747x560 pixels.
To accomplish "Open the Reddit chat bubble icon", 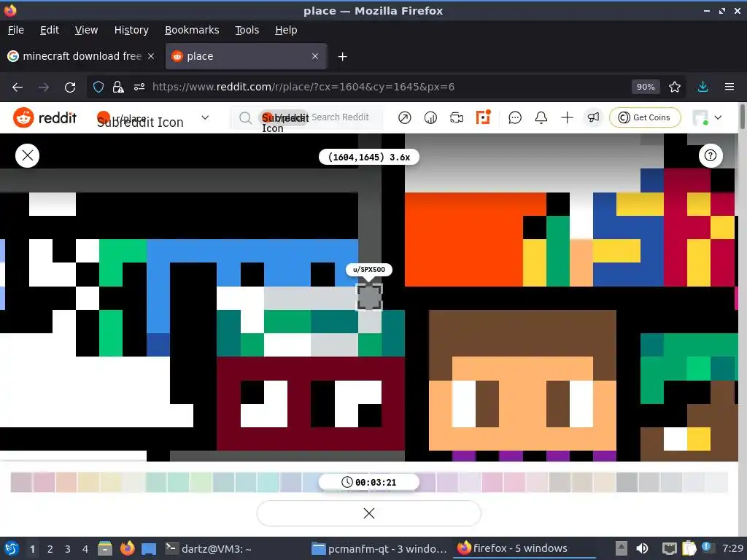I will coord(515,117).
